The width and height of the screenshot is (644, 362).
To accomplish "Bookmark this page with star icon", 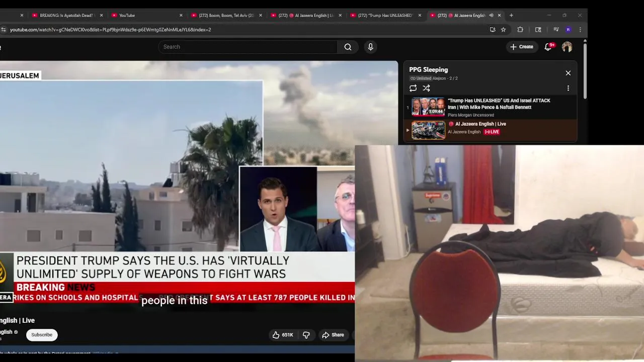I will click(x=503, y=30).
